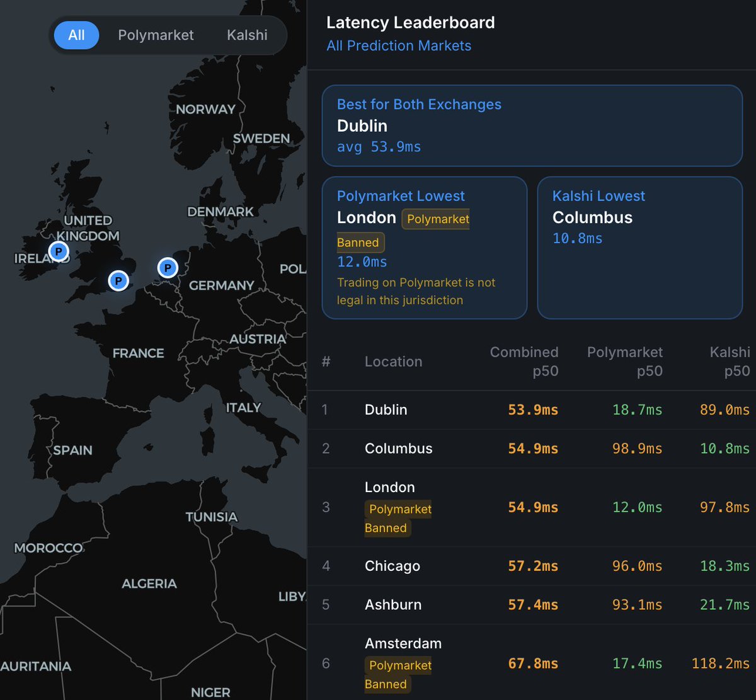Click Chicago's 96.0ms Polymarket value
Viewport: 756px width, 700px height.
(637, 566)
